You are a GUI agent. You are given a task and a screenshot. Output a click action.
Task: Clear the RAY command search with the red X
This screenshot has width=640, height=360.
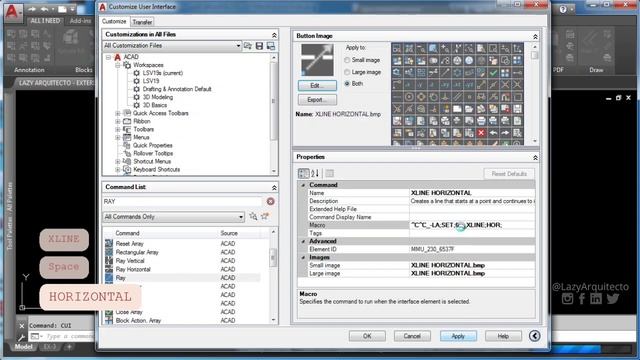click(x=270, y=201)
